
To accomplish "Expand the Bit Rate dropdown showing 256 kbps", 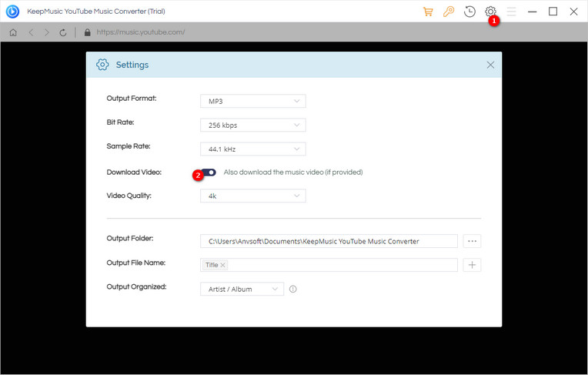I will pos(253,126).
